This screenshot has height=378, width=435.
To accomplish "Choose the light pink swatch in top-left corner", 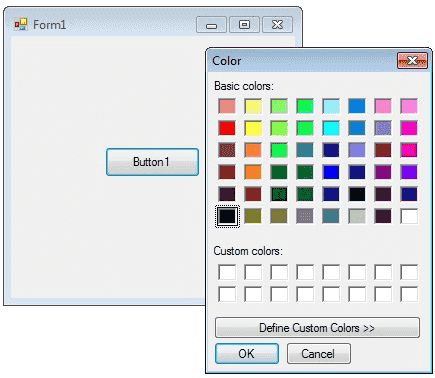I will coord(227,106).
